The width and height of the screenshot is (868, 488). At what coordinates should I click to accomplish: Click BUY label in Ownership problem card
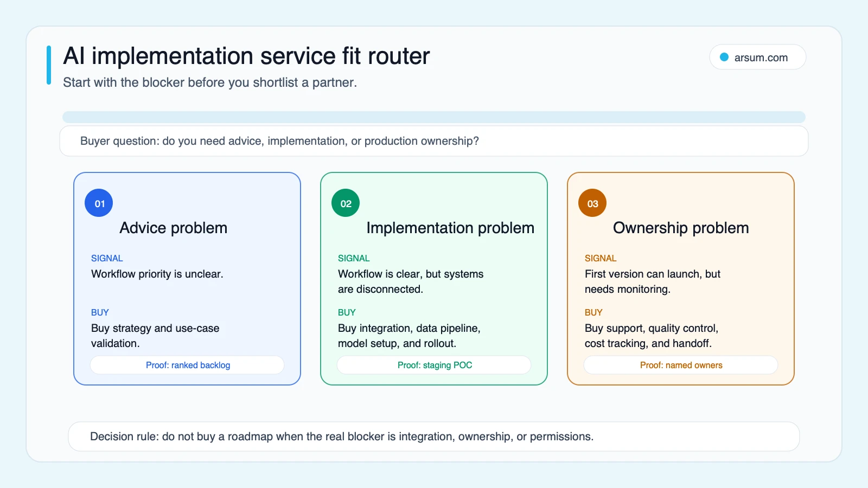pos(593,312)
